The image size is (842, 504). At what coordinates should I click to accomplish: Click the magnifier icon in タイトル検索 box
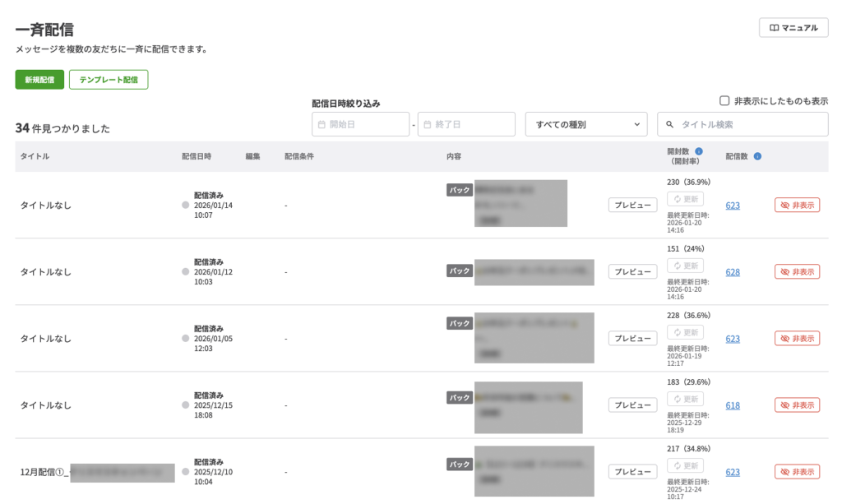coord(670,124)
